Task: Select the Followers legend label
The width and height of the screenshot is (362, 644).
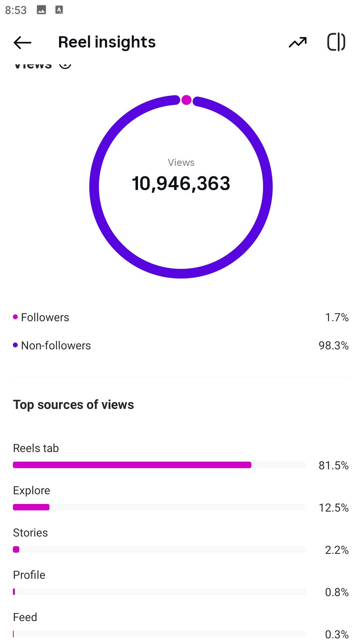Action: (45, 318)
